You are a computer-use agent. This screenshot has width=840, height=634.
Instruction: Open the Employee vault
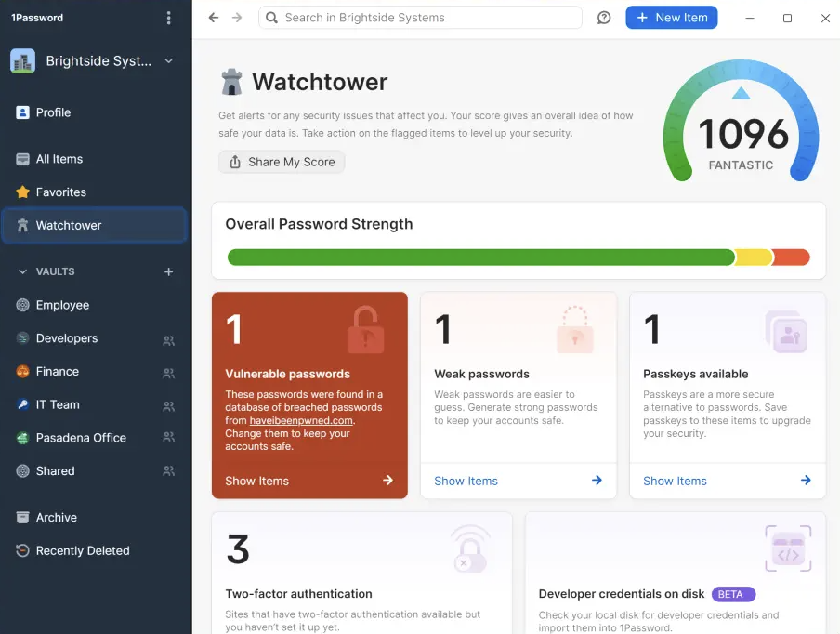95,305
